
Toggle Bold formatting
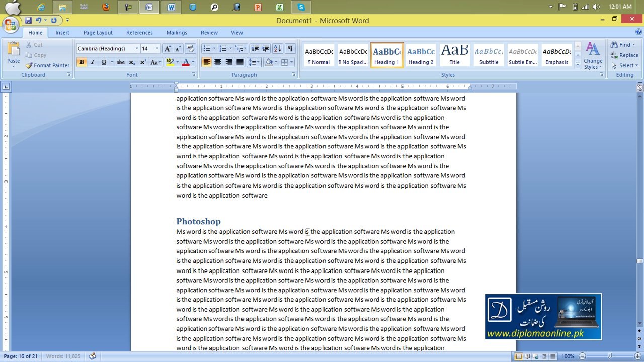tap(82, 62)
